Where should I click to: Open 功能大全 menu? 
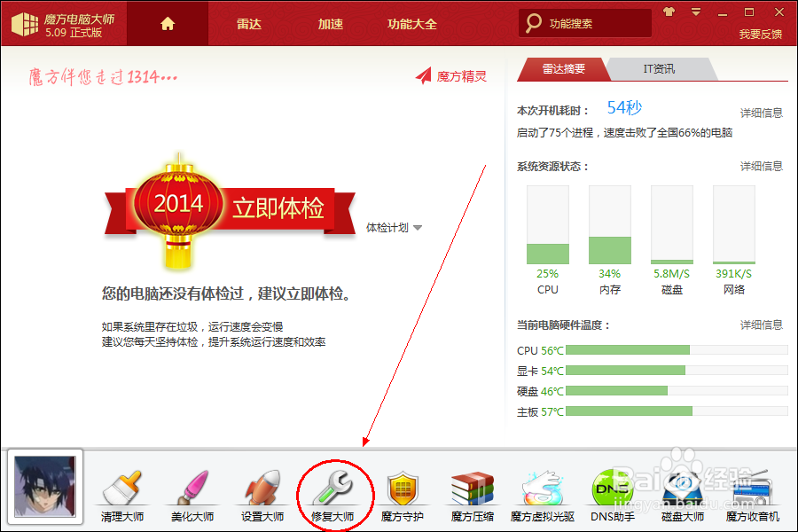pos(412,24)
